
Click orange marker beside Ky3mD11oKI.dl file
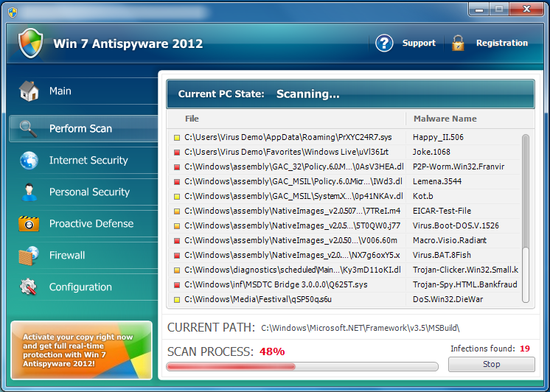click(177, 270)
